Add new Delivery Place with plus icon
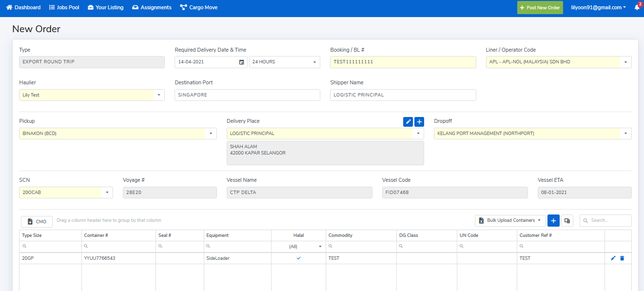The height and width of the screenshot is (291, 644). tap(419, 122)
